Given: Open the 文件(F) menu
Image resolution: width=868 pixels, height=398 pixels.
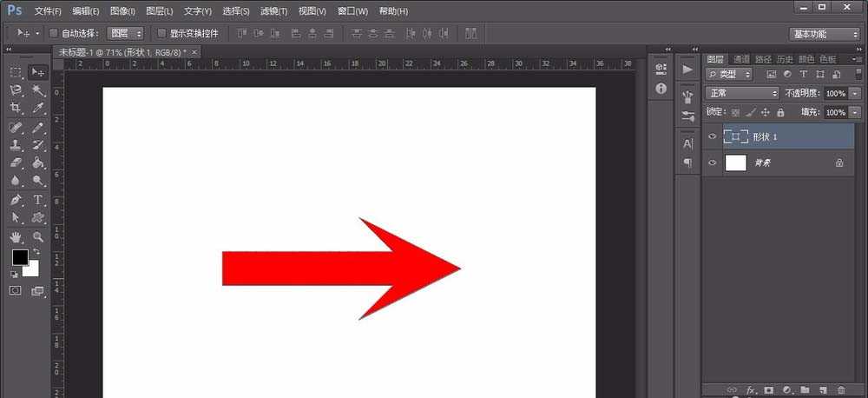Looking at the screenshot, I should (x=48, y=11).
